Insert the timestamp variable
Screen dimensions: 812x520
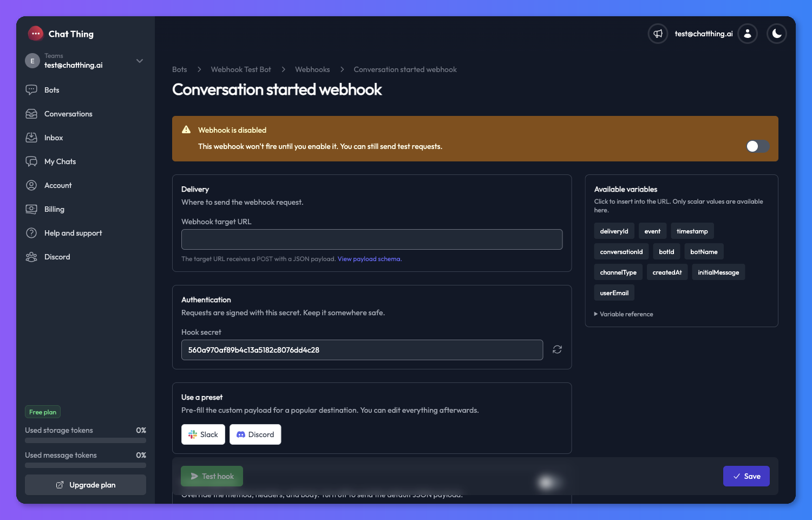coord(692,231)
